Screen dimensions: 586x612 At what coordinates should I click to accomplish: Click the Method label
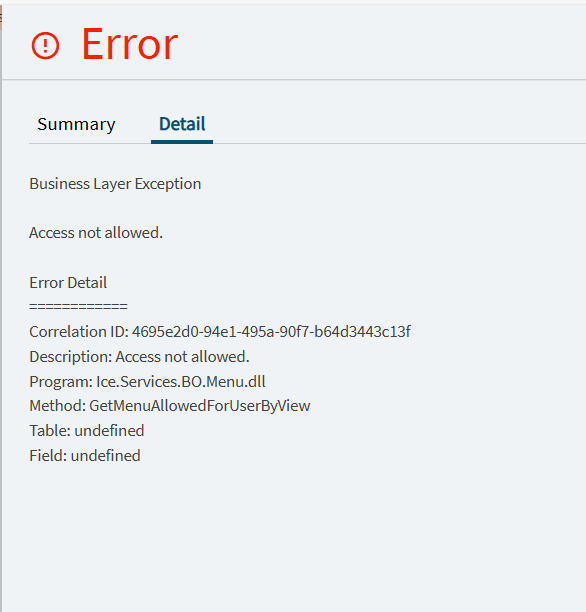coord(58,406)
